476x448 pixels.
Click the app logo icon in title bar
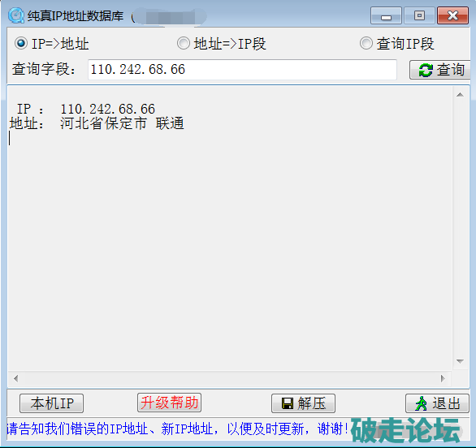pyautogui.click(x=16, y=15)
